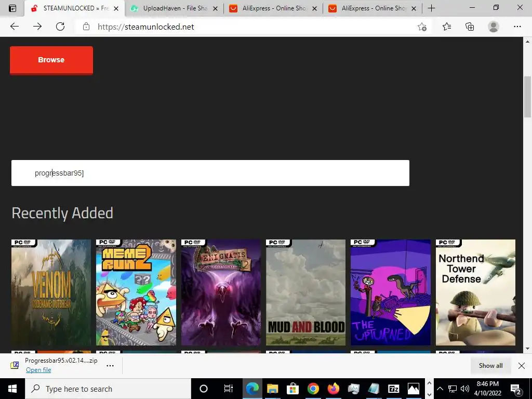
Task: Open the Collections icon in toolbar
Action: coord(470,26)
